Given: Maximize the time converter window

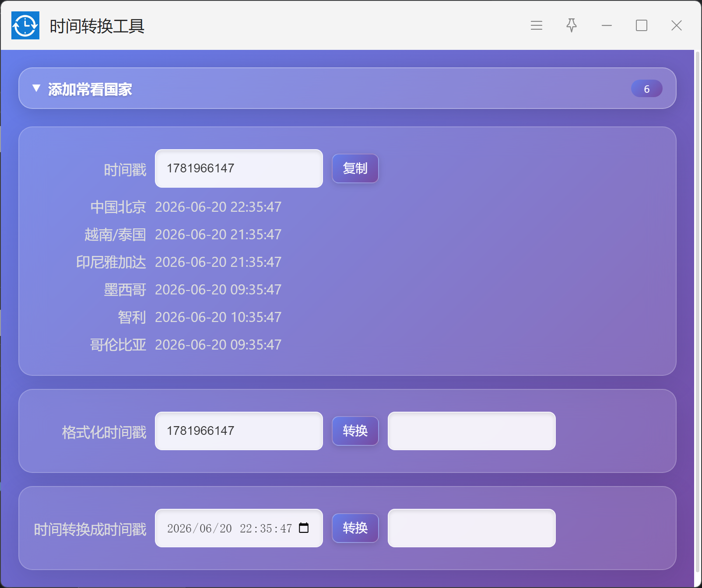Looking at the screenshot, I should 642,25.
